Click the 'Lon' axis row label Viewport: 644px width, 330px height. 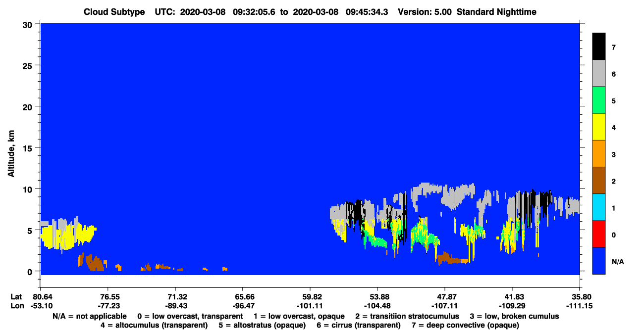tap(16, 306)
